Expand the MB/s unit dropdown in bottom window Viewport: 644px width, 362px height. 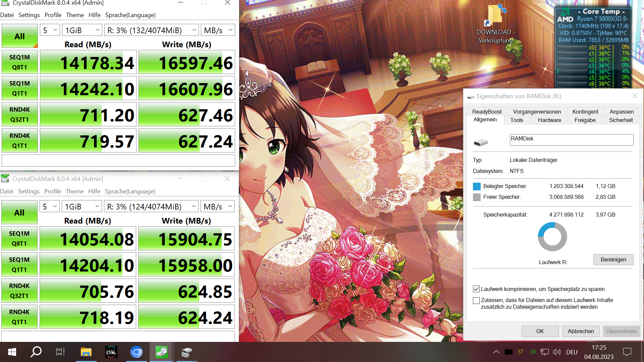pyautogui.click(x=218, y=206)
